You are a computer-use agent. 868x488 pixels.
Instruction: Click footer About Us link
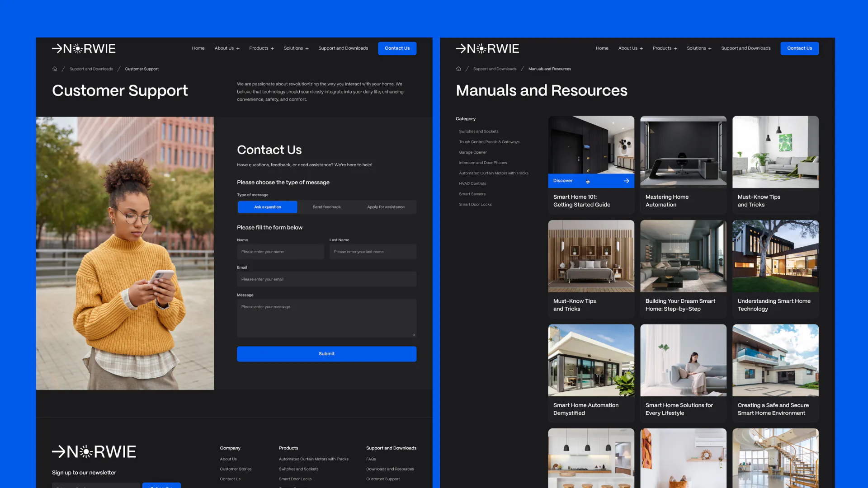click(x=228, y=459)
